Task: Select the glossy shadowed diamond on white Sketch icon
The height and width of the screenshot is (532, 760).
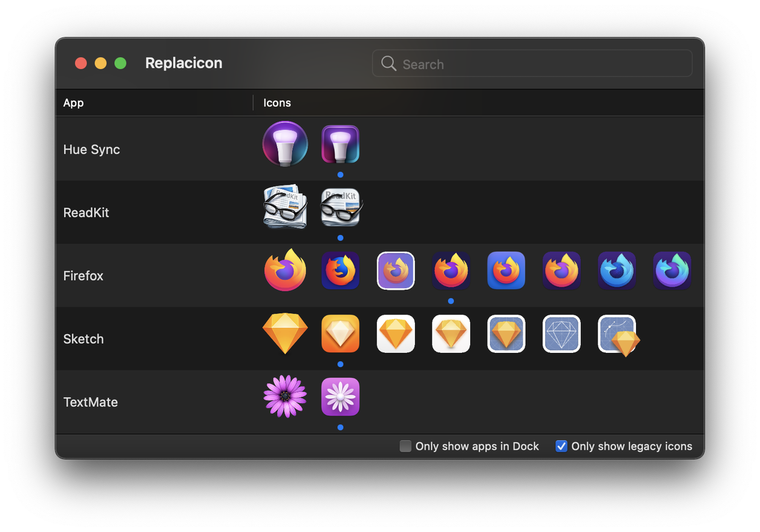Action: tap(451, 333)
